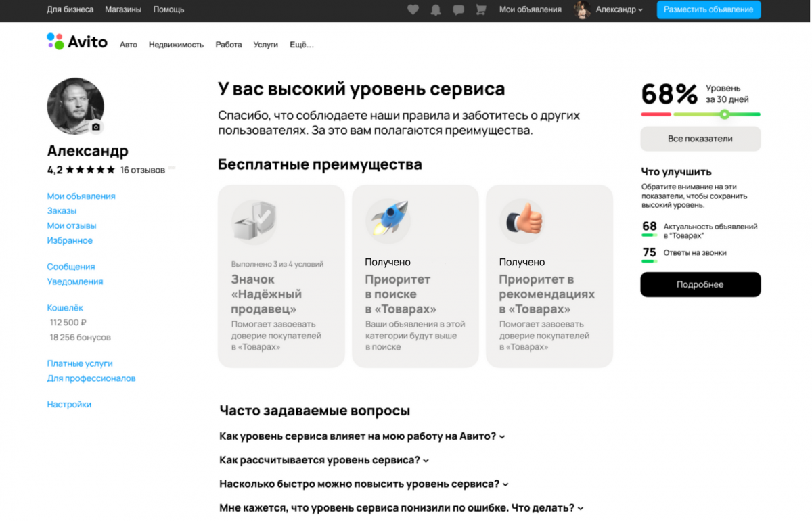Screen dimensions: 812x521
Task: Open notifications bell icon
Action: (x=436, y=9)
